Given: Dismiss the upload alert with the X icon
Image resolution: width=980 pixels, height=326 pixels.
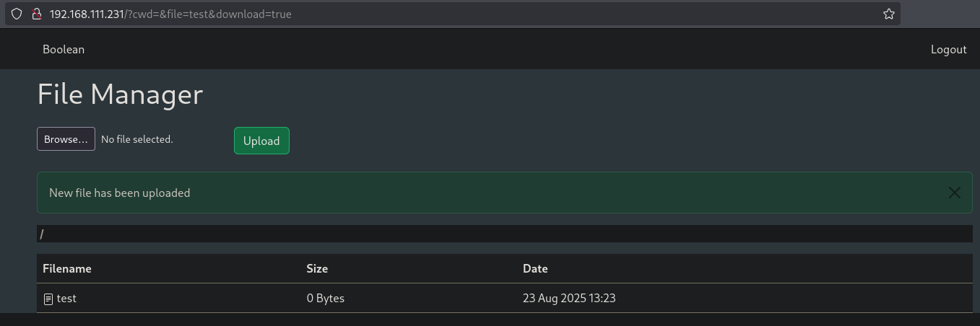Looking at the screenshot, I should pyautogui.click(x=955, y=193).
